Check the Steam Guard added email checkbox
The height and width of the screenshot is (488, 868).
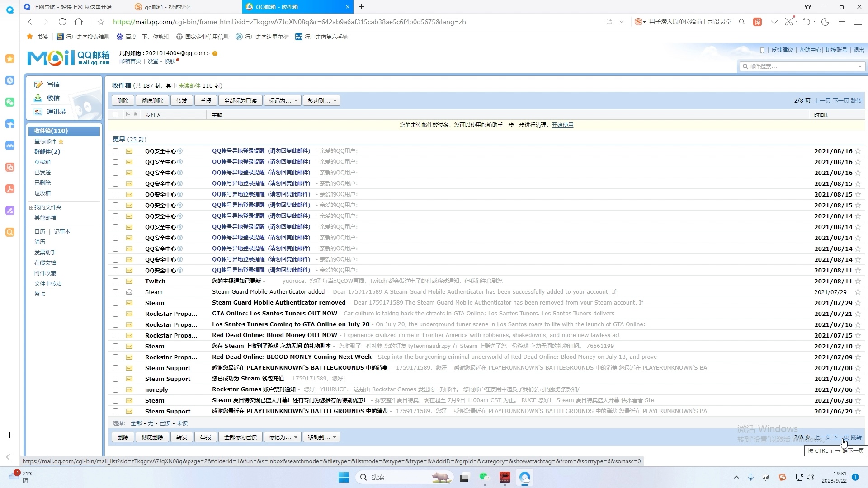click(x=116, y=292)
